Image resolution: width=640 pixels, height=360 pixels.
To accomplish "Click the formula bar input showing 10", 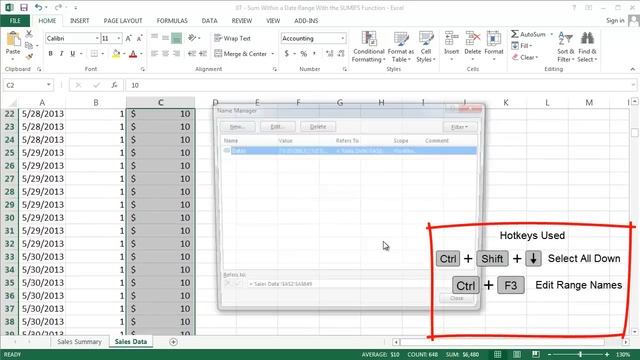I will tap(381, 85).
